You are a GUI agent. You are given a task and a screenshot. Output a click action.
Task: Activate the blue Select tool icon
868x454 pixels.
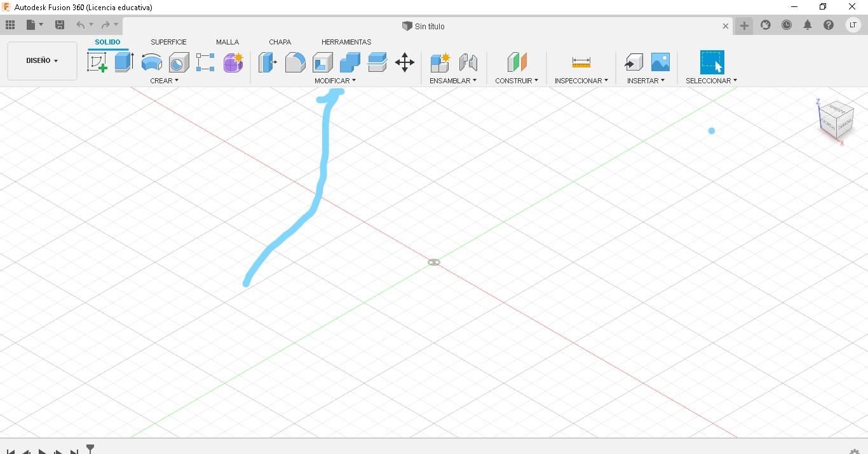coord(712,62)
